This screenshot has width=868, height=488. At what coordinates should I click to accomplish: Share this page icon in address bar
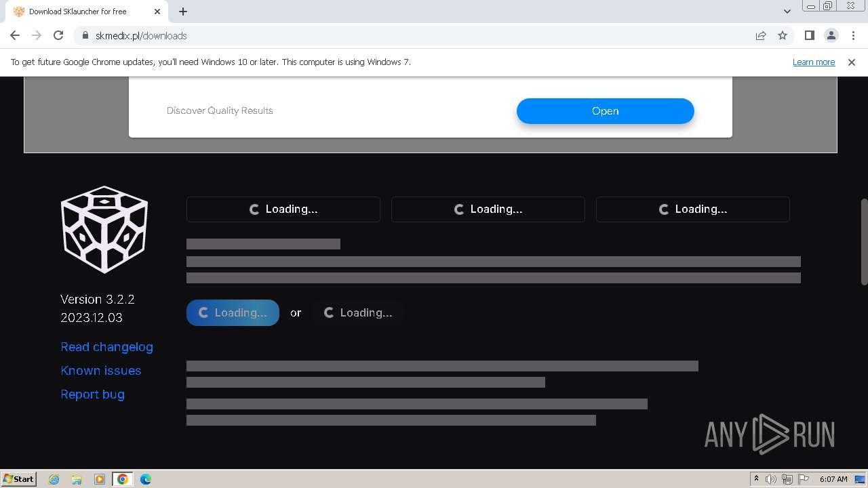761,35
